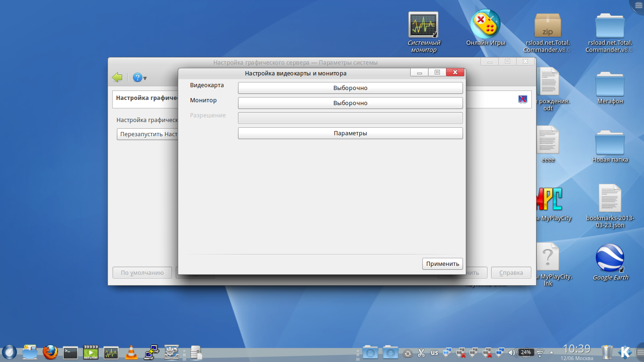Click the 'Видеокарта' label text
The width and height of the screenshot is (644, 362).
[207, 85]
